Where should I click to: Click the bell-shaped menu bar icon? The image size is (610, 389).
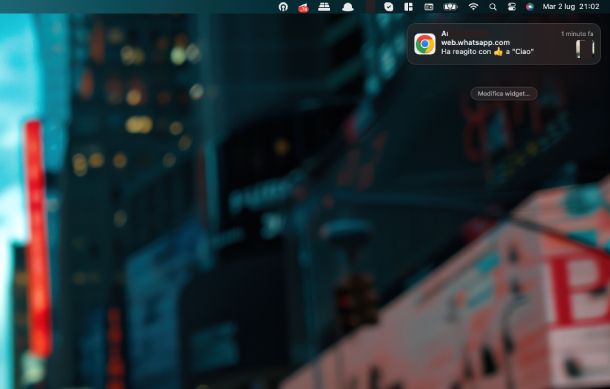[x=348, y=7]
